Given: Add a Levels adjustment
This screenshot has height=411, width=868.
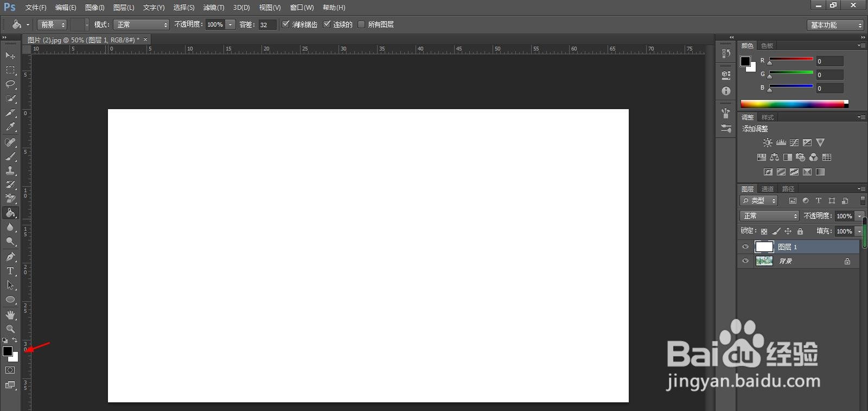Looking at the screenshot, I should [x=781, y=143].
